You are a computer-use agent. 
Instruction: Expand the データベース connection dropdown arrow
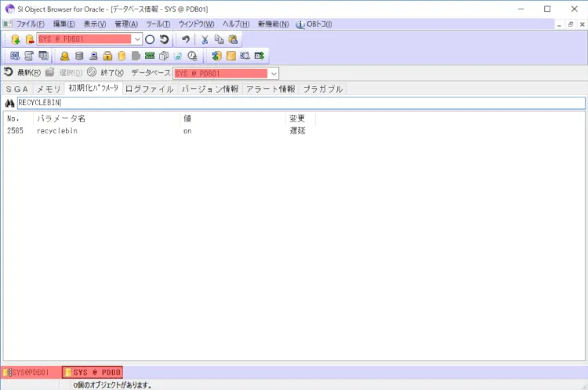[274, 74]
